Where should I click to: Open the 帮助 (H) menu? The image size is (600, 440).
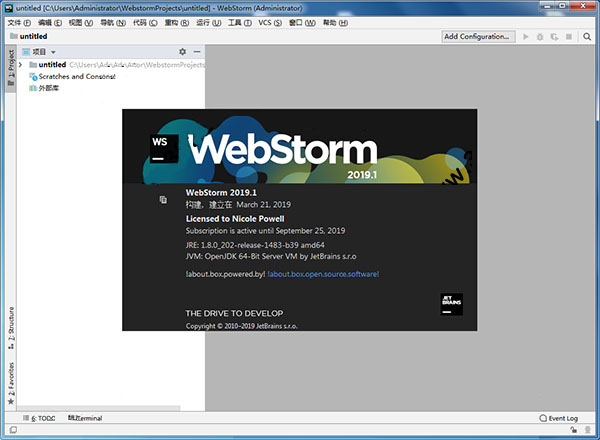335,23
